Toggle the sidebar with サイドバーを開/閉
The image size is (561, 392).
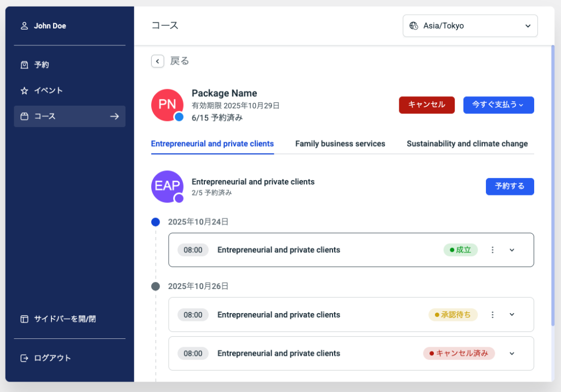point(65,319)
